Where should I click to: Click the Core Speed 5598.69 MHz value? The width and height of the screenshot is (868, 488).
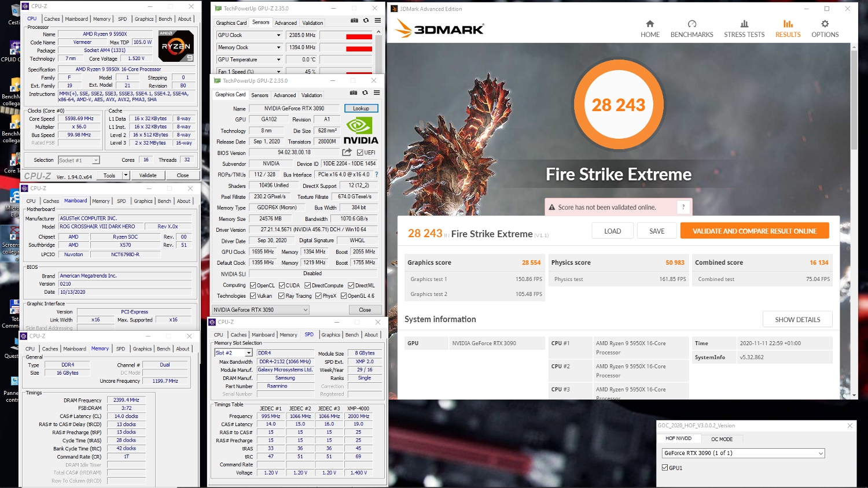click(79, 119)
